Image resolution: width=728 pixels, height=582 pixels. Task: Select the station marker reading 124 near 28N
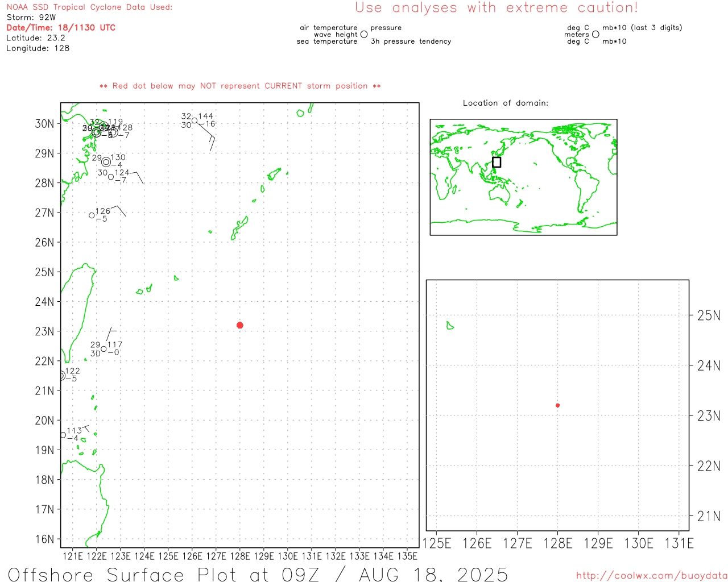[x=111, y=177]
